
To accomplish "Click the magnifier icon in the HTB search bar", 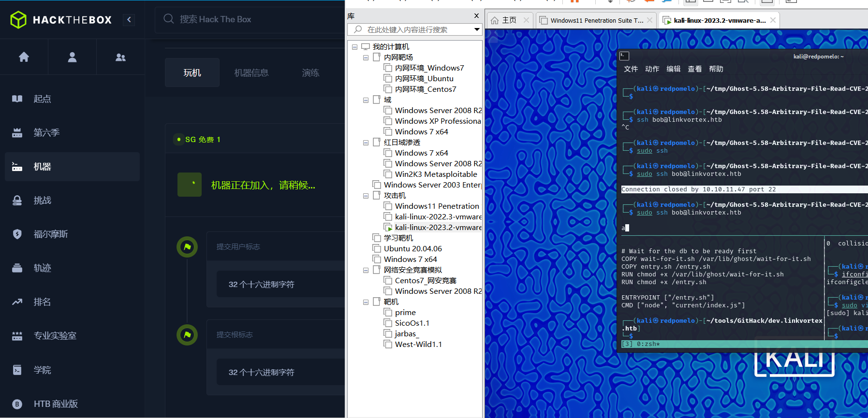I will [x=168, y=19].
